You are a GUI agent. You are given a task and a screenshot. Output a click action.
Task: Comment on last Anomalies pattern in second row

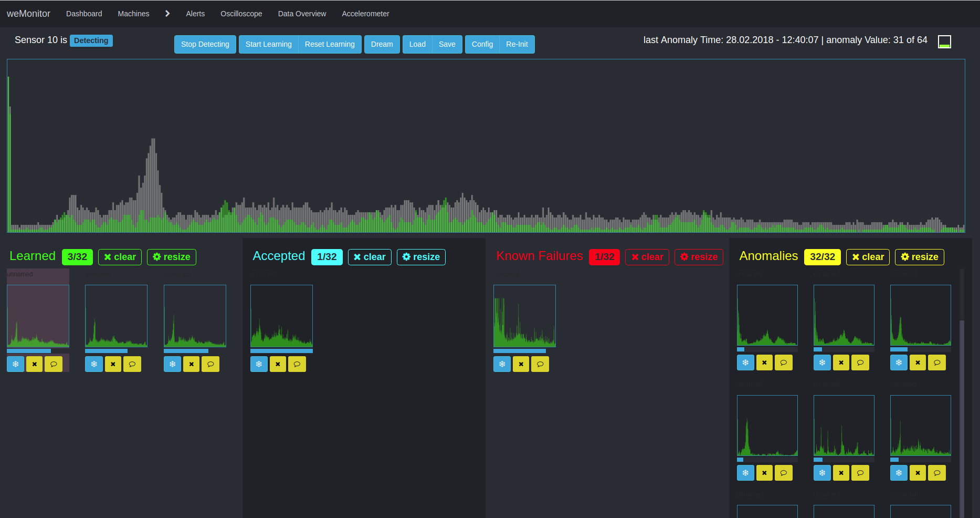[x=937, y=473]
